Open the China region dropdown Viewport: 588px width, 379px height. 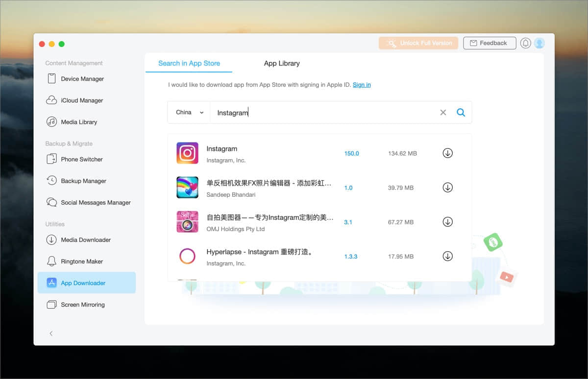pyautogui.click(x=189, y=112)
